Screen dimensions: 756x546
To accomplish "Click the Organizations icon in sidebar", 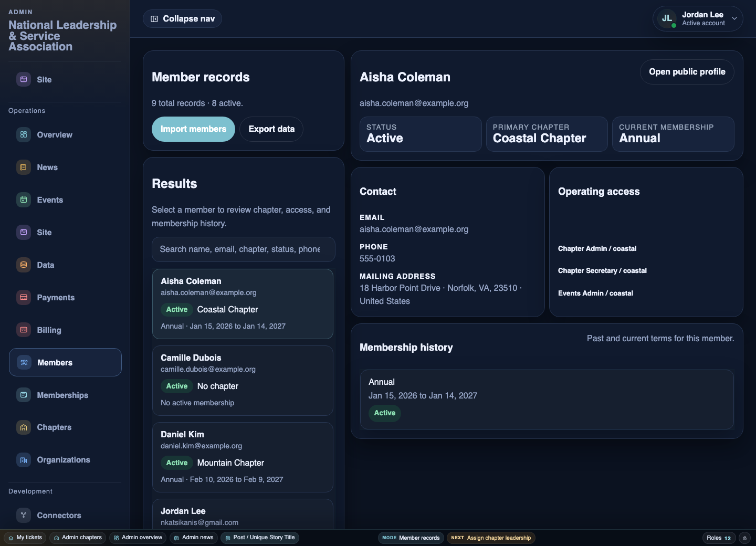I will (24, 460).
